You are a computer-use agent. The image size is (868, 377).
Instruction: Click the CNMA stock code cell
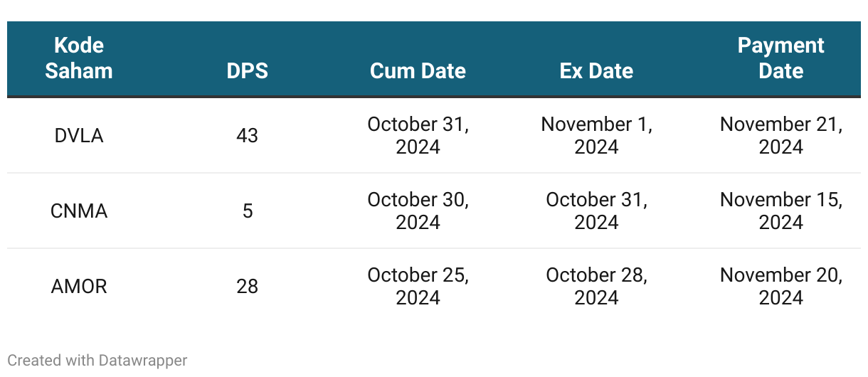point(79,211)
